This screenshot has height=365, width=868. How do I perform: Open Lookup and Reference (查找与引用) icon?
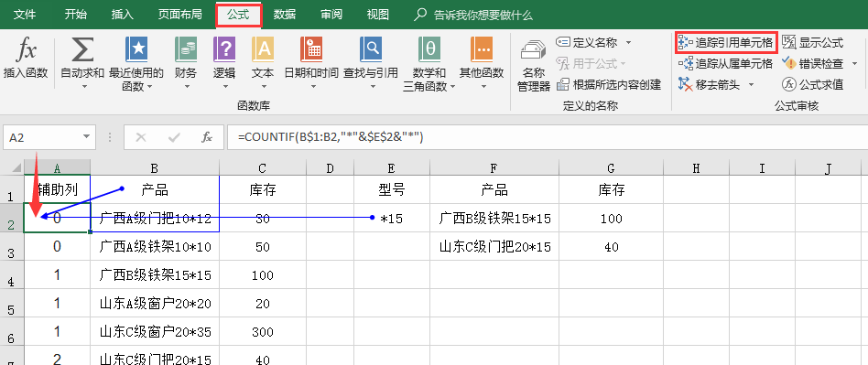coord(370,49)
